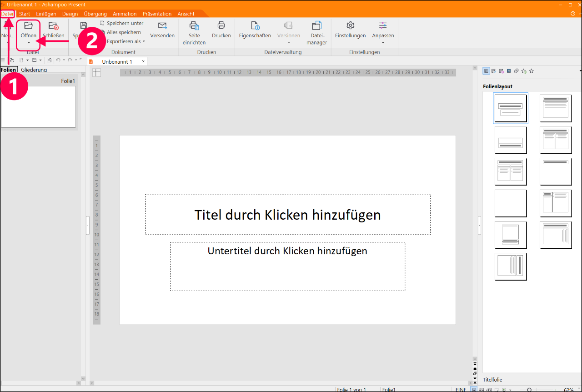Switch to Gliederung tab
The width and height of the screenshot is (582, 392).
34,70
